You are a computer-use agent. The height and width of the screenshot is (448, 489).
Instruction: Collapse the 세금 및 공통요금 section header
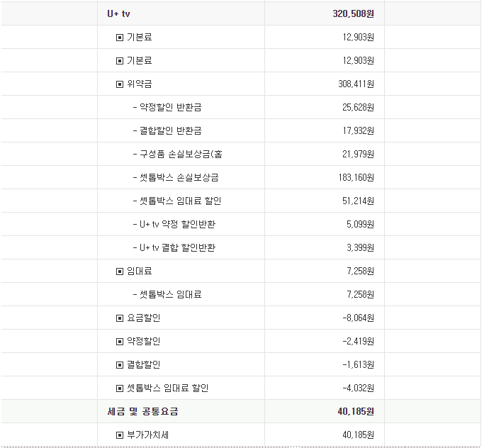point(137,412)
